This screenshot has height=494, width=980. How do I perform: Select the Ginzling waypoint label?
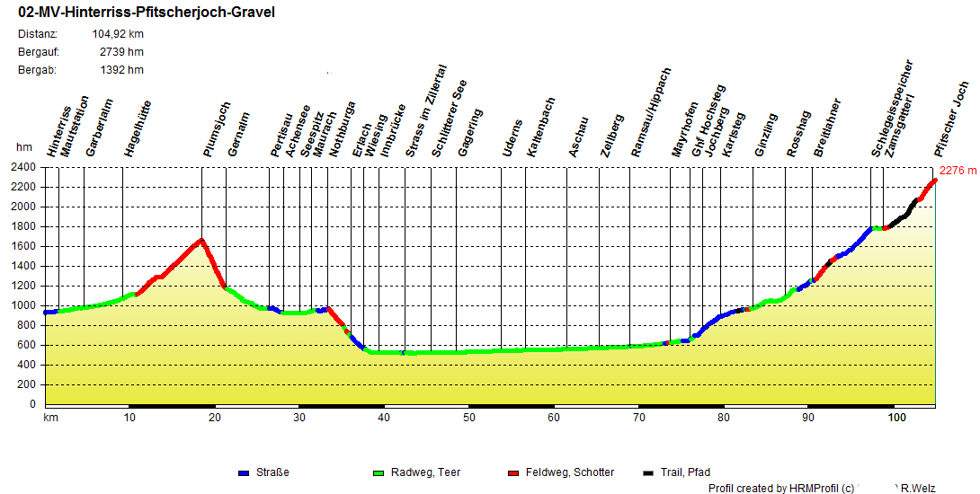point(765,136)
